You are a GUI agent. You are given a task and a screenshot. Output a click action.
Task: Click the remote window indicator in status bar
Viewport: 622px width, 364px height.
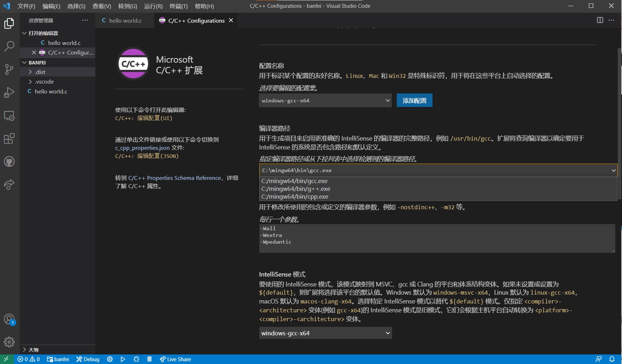tap(6, 359)
